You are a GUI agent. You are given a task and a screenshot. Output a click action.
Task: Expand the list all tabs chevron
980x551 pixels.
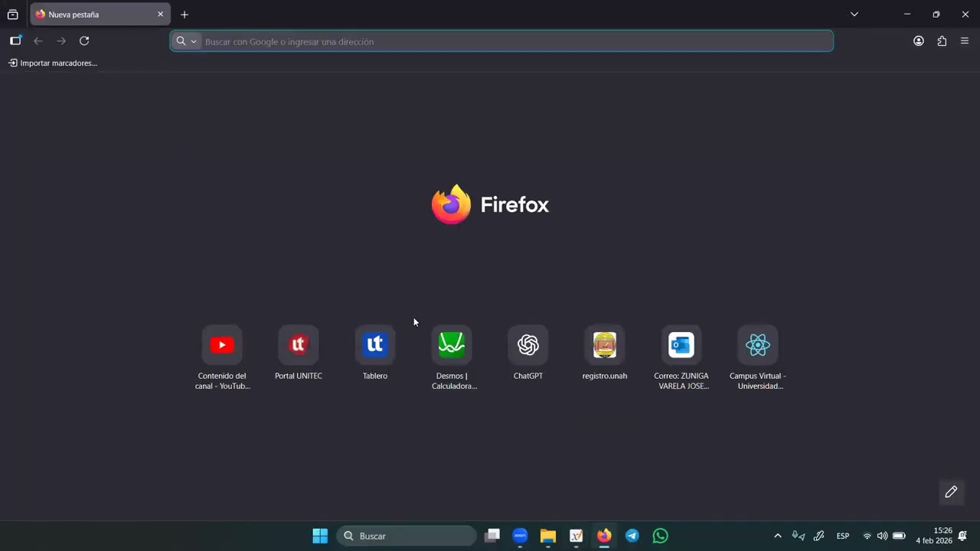coord(854,15)
